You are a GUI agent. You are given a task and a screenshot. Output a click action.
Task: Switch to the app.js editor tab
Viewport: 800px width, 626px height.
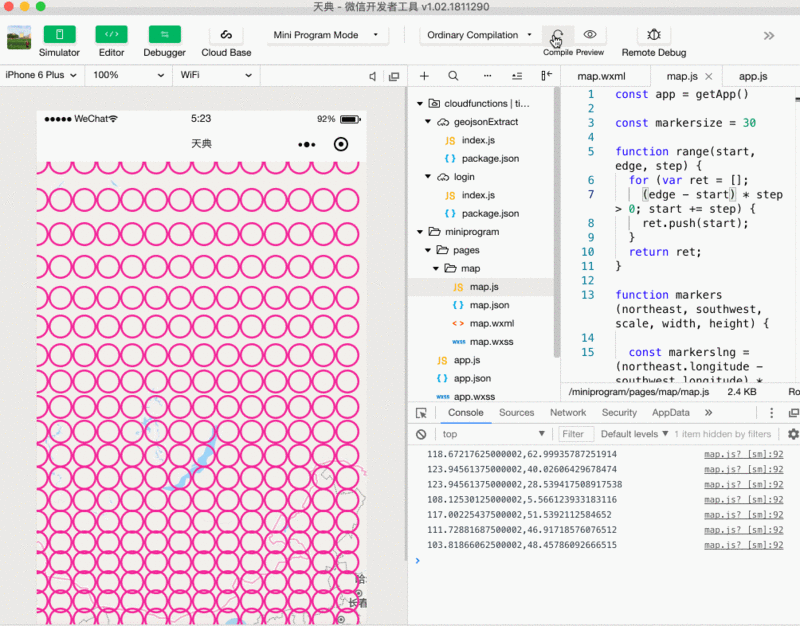coord(753,76)
